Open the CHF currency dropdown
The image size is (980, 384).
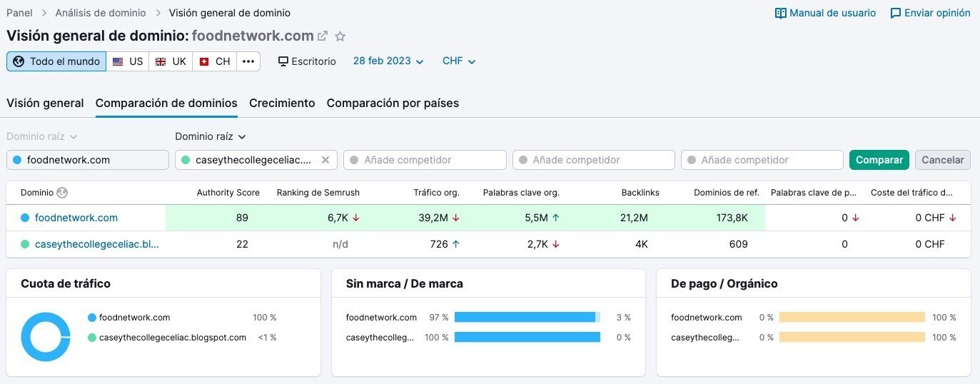pos(459,61)
